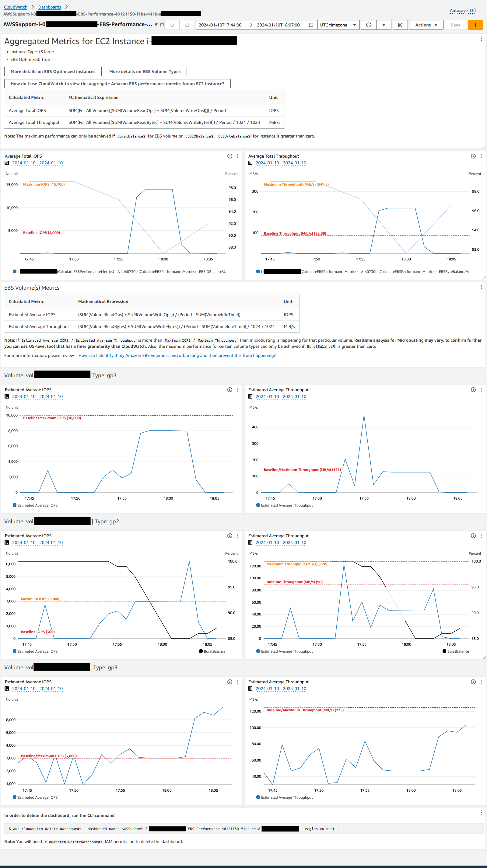Click the redo icon in the toolbar
Image resolution: width=487 pixels, height=868 pixels.
187,25
